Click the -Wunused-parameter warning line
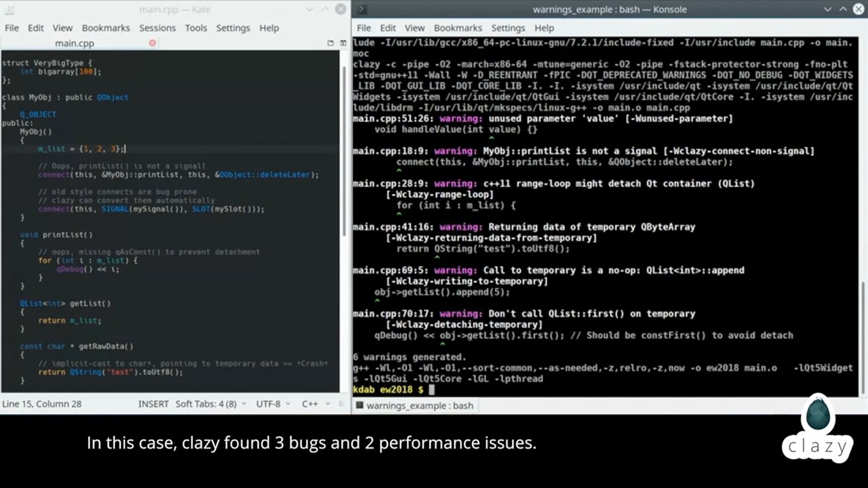This screenshot has width=868, height=488. (542, 119)
